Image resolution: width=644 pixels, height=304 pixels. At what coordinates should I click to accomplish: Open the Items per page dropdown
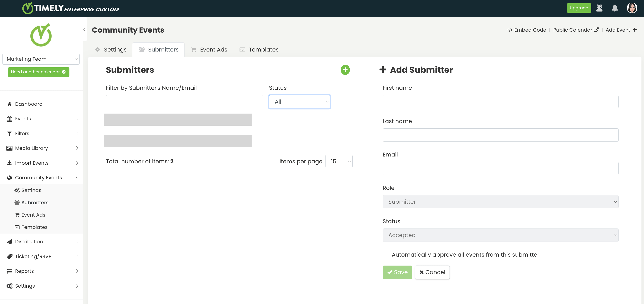point(339,161)
